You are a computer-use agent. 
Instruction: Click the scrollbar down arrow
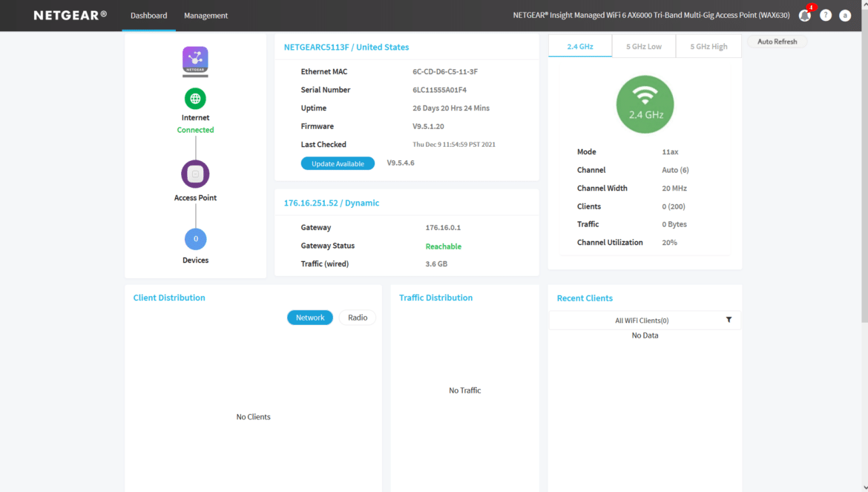click(x=865, y=488)
